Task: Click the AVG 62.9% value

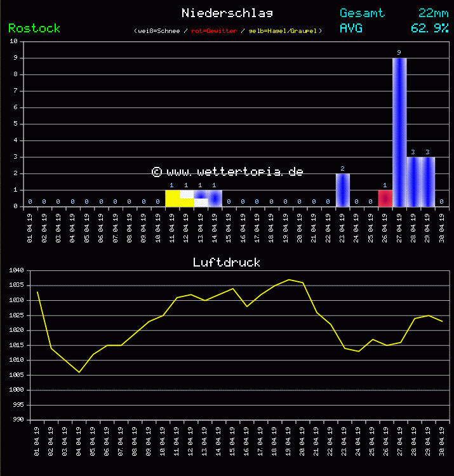Action: pyautogui.click(x=430, y=29)
